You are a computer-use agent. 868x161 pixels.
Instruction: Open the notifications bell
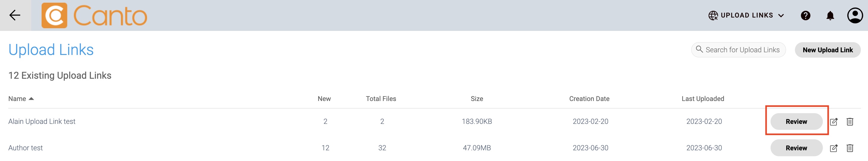click(x=830, y=15)
